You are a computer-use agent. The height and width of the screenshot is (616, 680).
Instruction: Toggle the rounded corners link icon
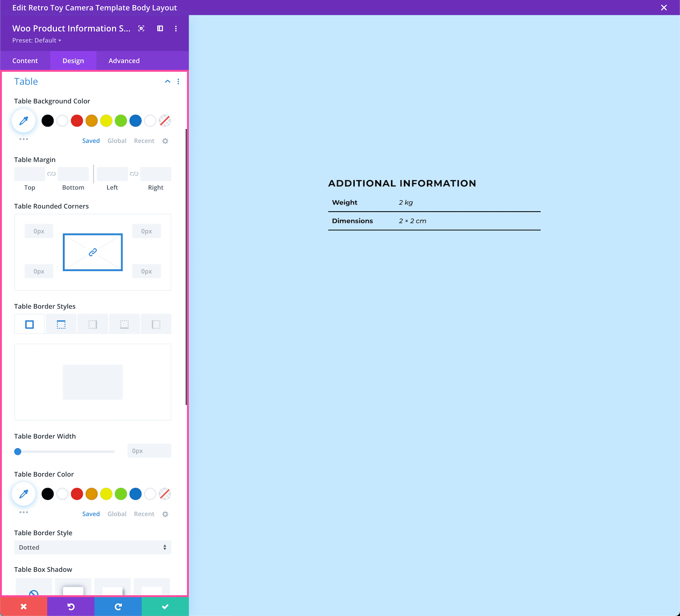93,252
